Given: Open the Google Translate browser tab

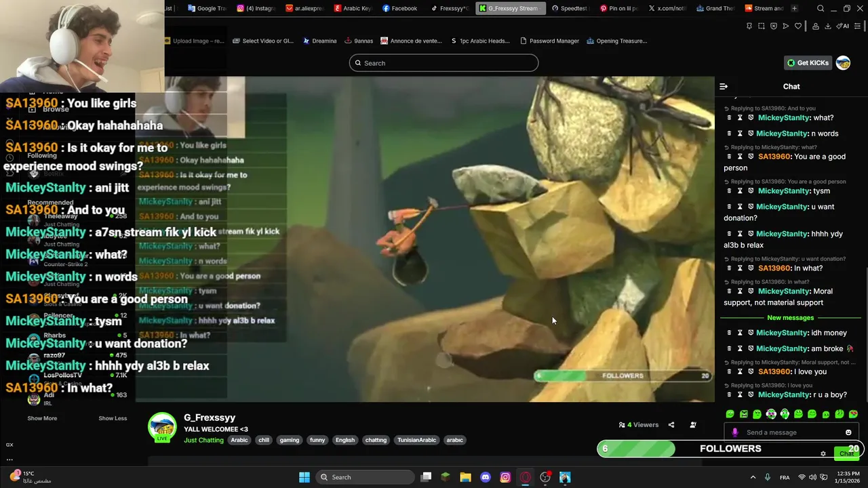Looking at the screenshot, I should point(207,8).
